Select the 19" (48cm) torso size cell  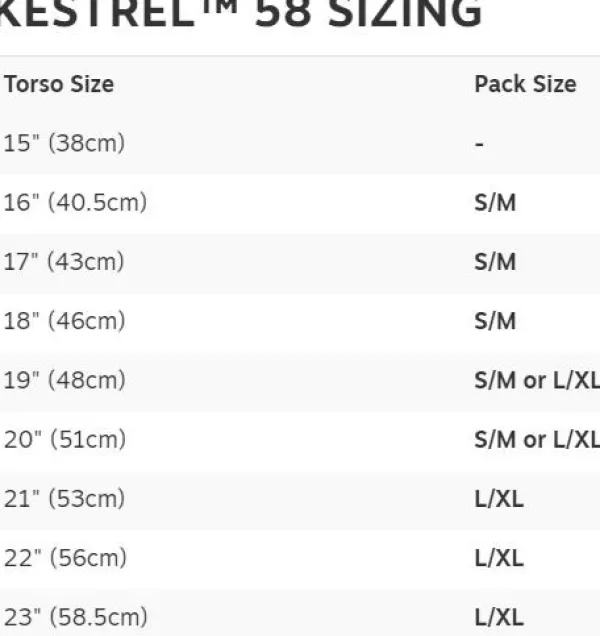click(x=64, y=380)
